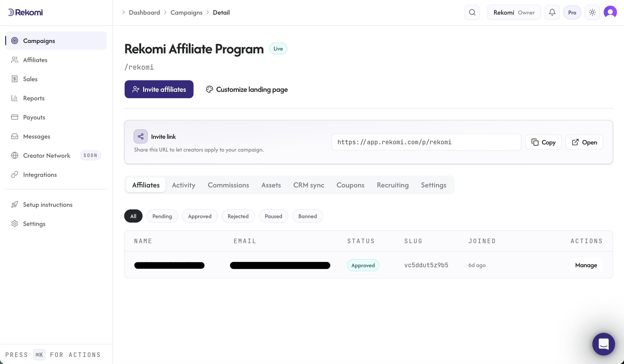This screenshot has width=624, height=364.
Task: Filter affiliates by Approved status
Action: (x=200, y=216)
